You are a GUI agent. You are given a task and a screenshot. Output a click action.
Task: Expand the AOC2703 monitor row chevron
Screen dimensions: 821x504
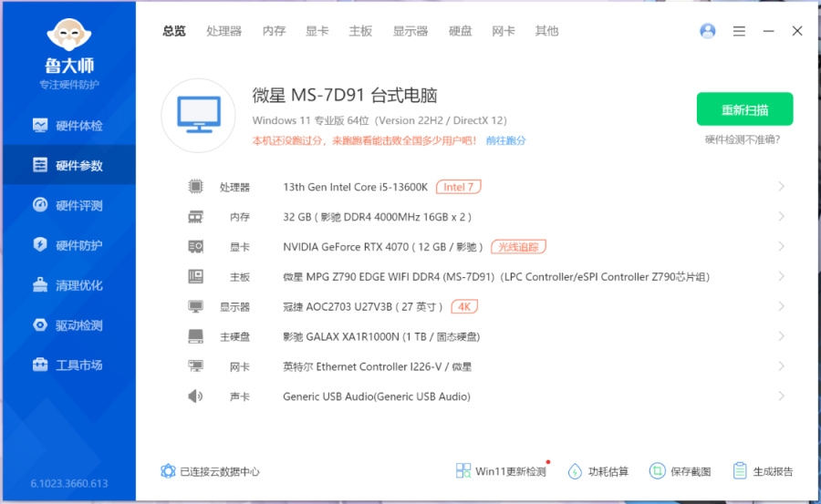pyautogui.click(x=781, y=306)
